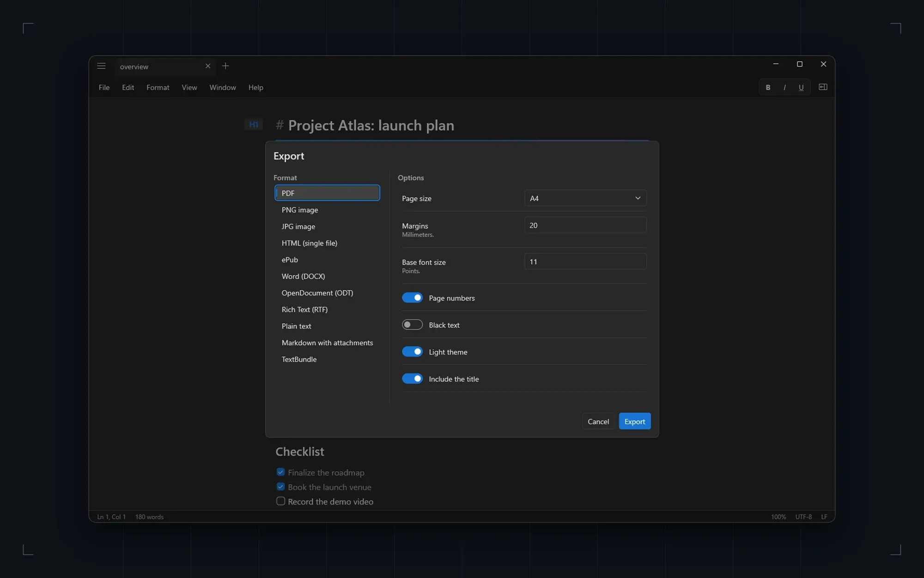Toggle bold formatting button
The image size is (924, 578).
point(768,87)
